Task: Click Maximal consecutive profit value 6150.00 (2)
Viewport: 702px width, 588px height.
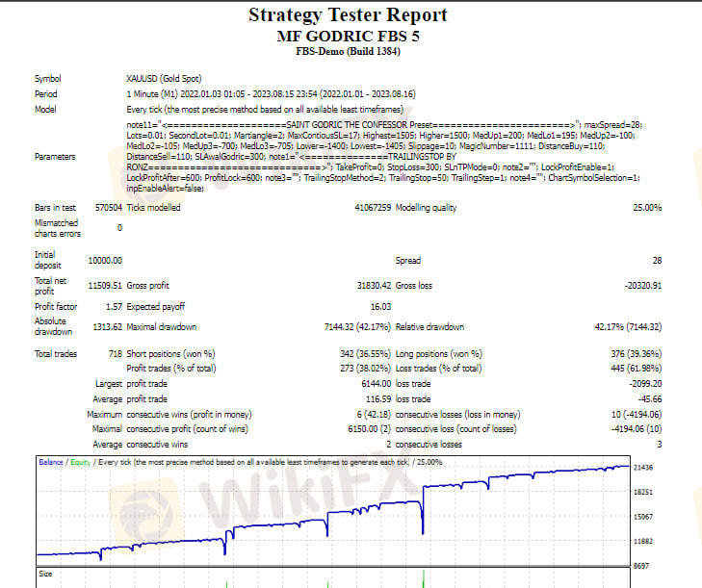Action: pos(370,428)
